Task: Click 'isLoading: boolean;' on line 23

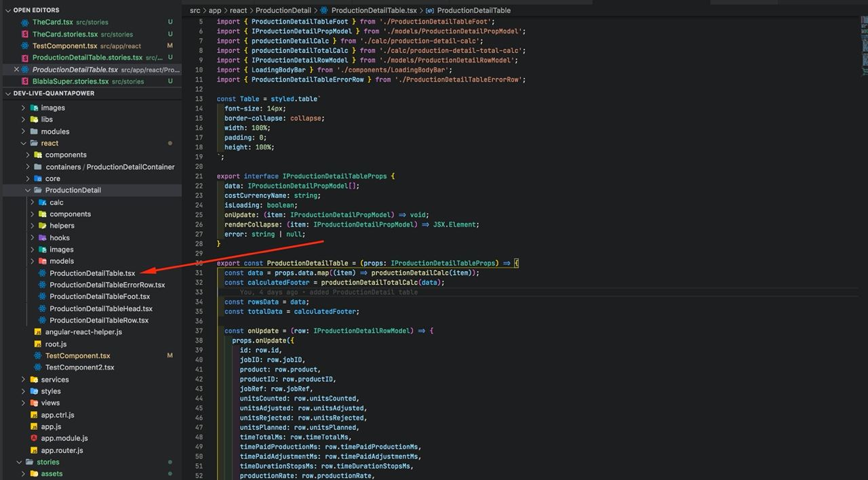Action: [261, 205]
